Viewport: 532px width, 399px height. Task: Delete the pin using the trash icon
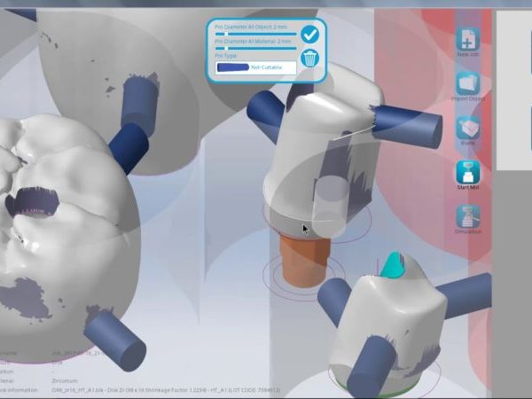pos(309,59)
